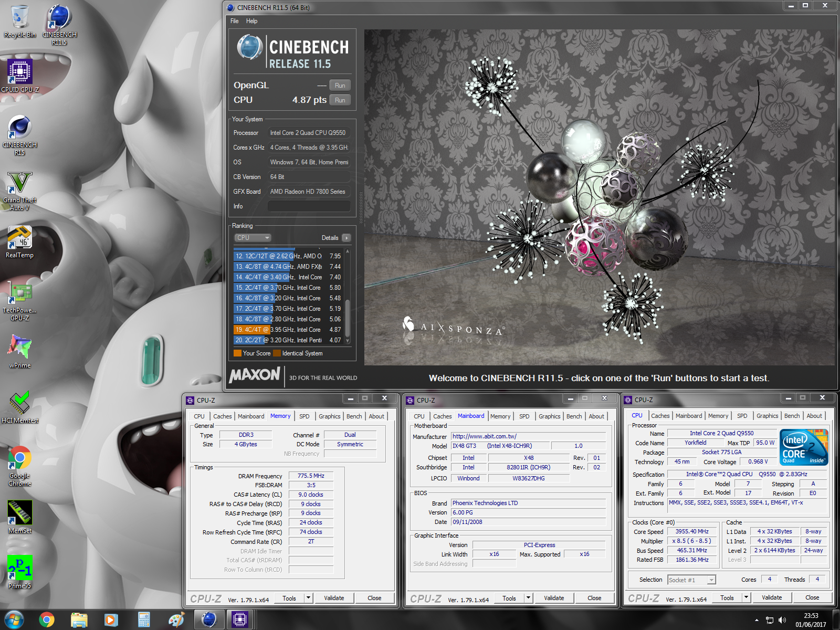This screenshot has height=630, width=840.
Task: Open Chrome from the taskbar
Action: click(x=47, y=620)
